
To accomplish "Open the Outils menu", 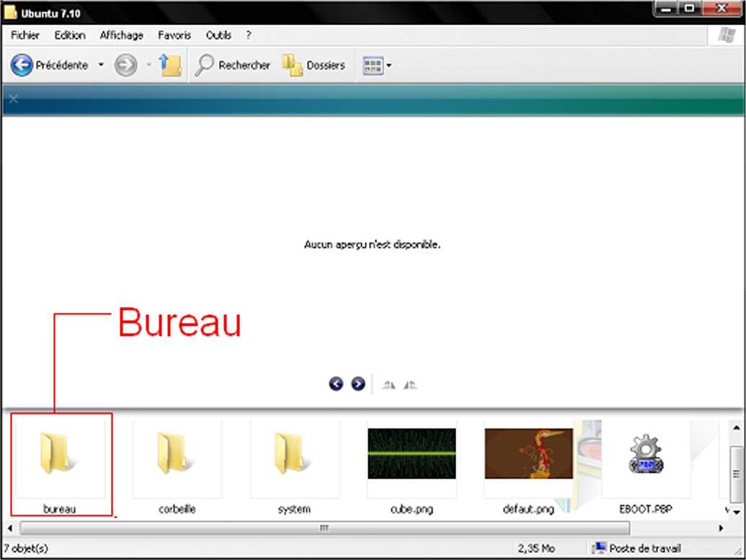I will point(218,35).
